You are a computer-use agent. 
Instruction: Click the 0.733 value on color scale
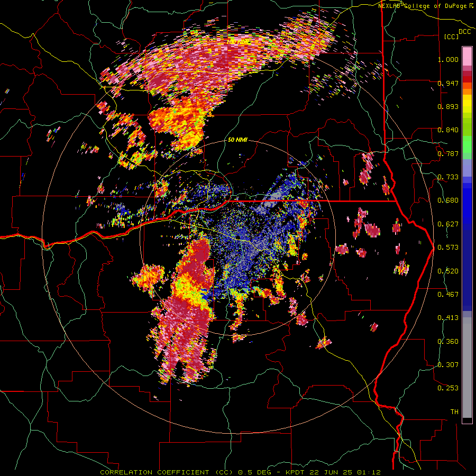(x=448, y=177)
